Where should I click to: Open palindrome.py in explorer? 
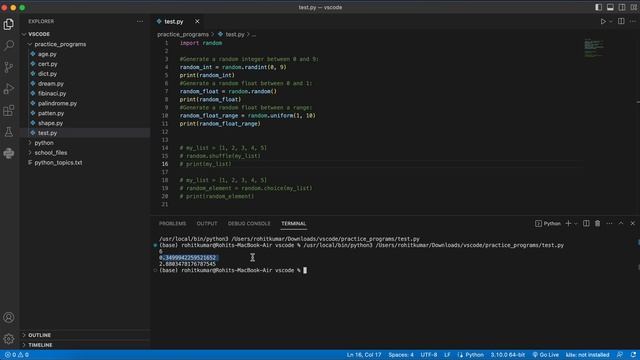(x=85, y=103)
